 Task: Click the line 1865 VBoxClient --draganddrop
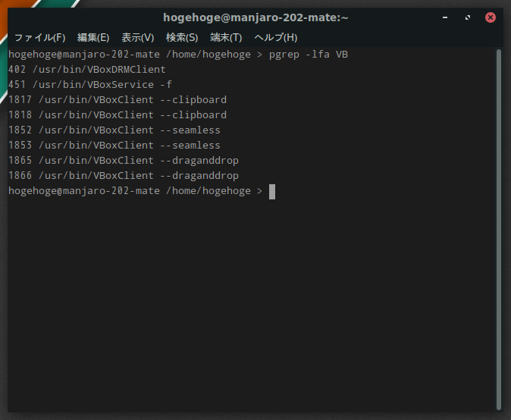click(124, 160)
